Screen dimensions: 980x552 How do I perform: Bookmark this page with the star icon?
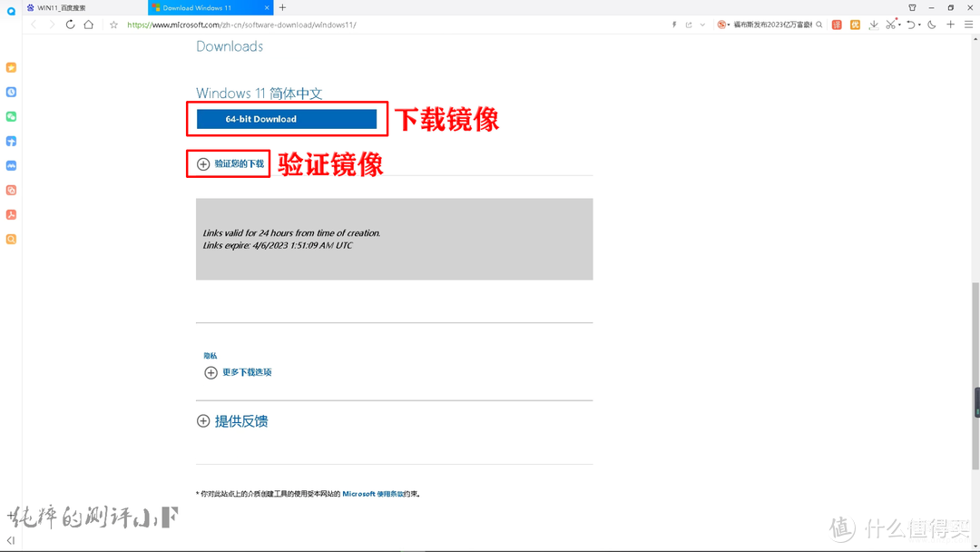click(x=113, y=25)
